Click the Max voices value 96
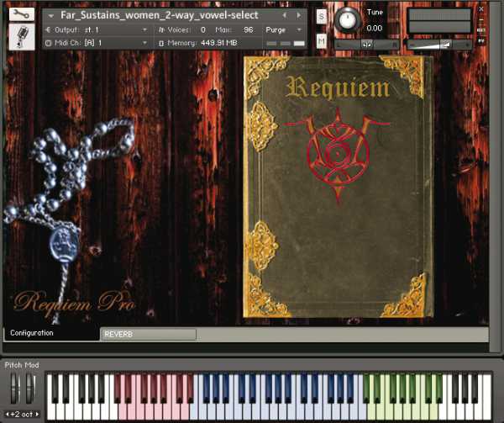The height and width of the screenshot is (423, 504). 248,30
